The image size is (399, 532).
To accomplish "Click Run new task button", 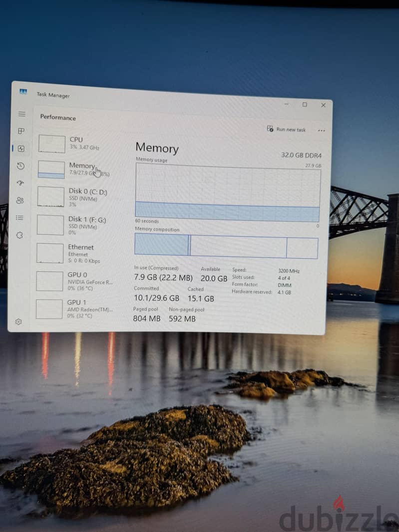I will [286, 129].
